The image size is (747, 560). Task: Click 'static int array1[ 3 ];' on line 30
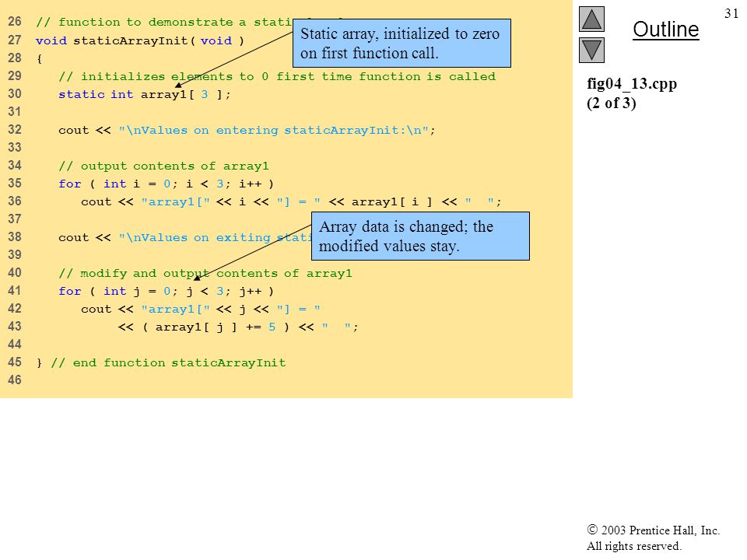[x=145, y=94]
